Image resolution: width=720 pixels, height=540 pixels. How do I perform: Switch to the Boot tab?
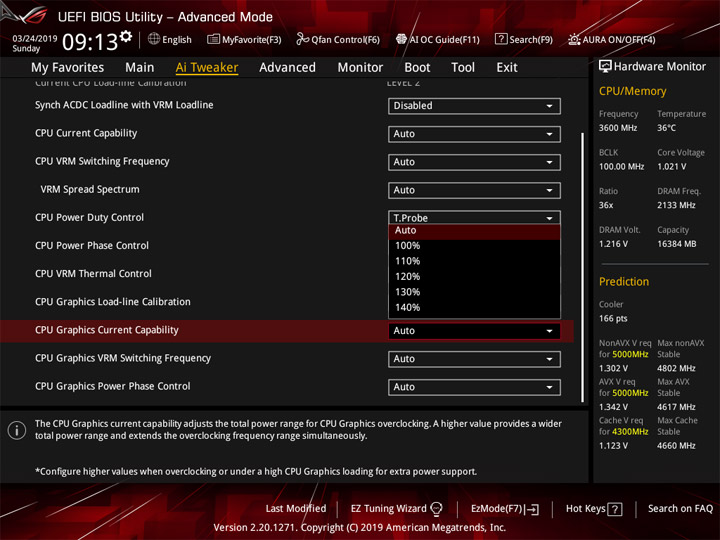[417, 68]
